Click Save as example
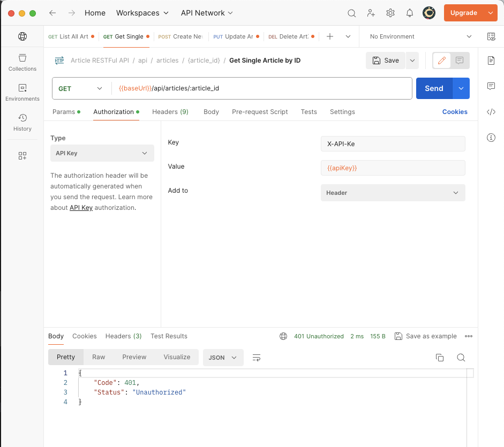504x447 pixels. (x=426, y=336)
